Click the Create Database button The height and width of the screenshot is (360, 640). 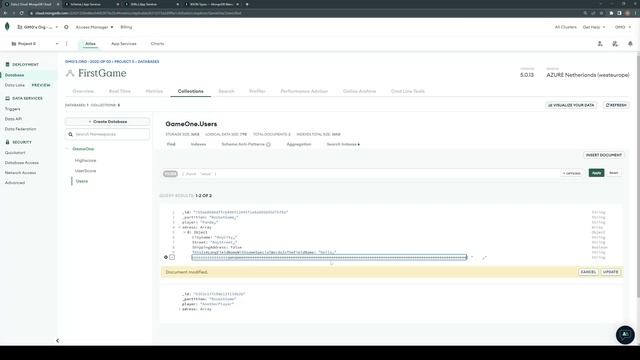[x=107, y=122]
